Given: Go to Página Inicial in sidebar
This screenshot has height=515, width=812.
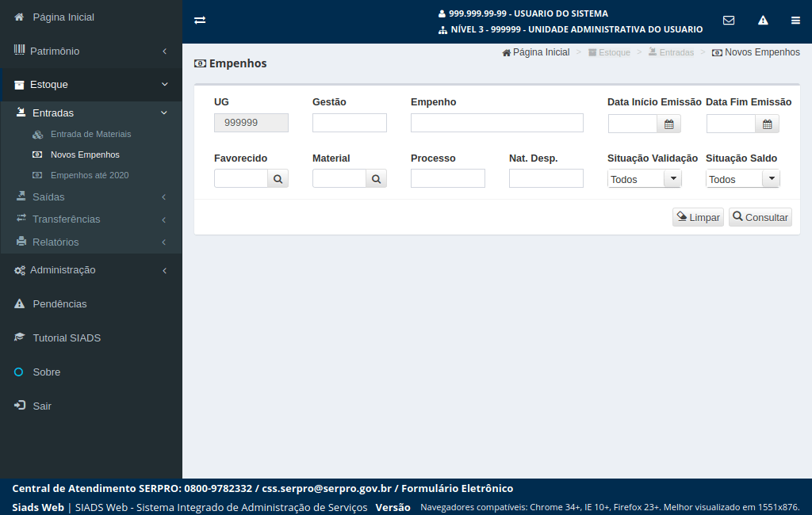Looking at the screenshot, I should [63, 17].
